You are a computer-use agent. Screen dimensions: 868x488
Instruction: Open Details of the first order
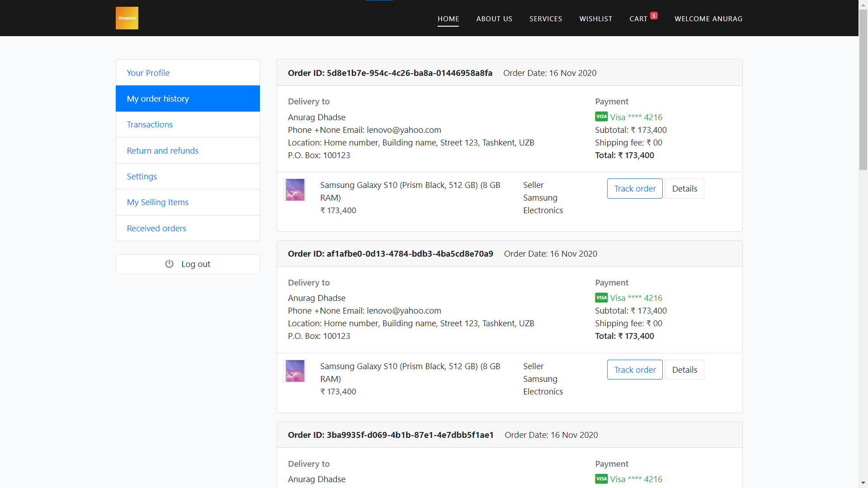[684, 189]
